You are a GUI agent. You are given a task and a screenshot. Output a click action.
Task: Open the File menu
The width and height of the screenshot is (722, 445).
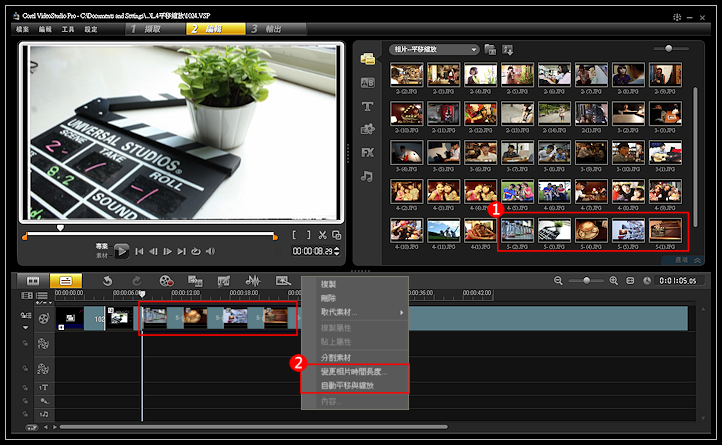click(x=23, y=29)
